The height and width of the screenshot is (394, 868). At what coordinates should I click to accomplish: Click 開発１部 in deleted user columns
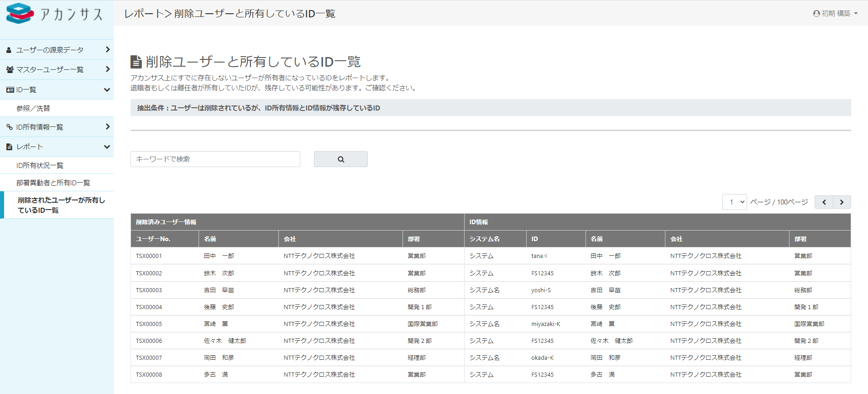pos(420,307)
